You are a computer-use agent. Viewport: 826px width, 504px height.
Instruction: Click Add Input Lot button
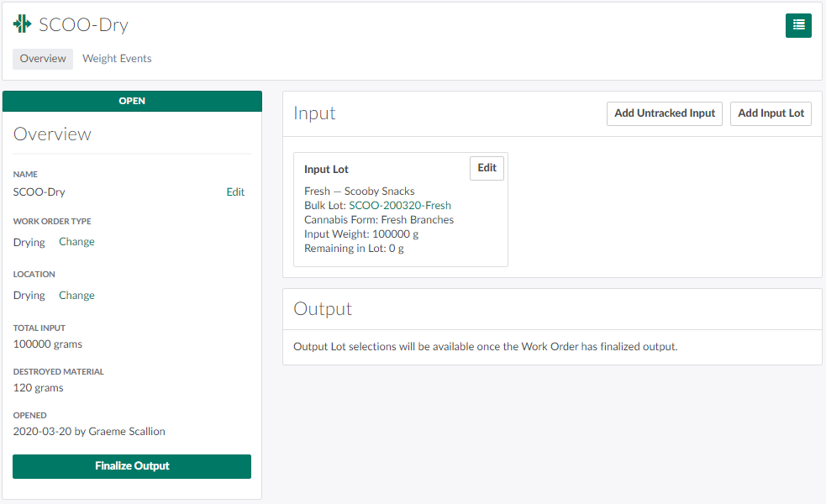[771, 113]
